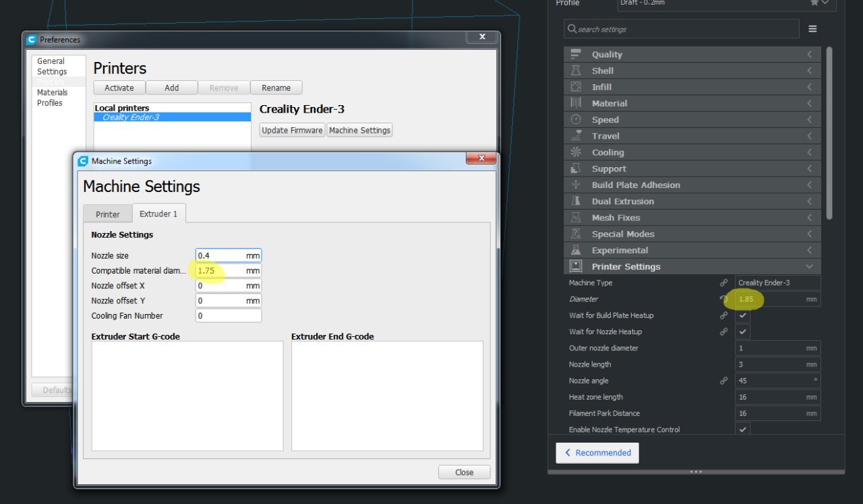Screen dimensions: 863x504
Task: Click the Update Firmware button
Action: click(x=293, y=130)
